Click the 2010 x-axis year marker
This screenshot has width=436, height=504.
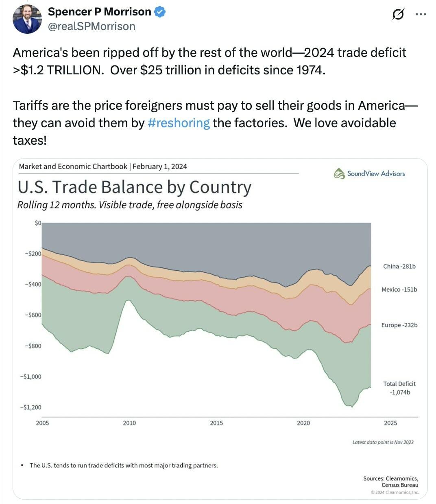click(129, 423)
